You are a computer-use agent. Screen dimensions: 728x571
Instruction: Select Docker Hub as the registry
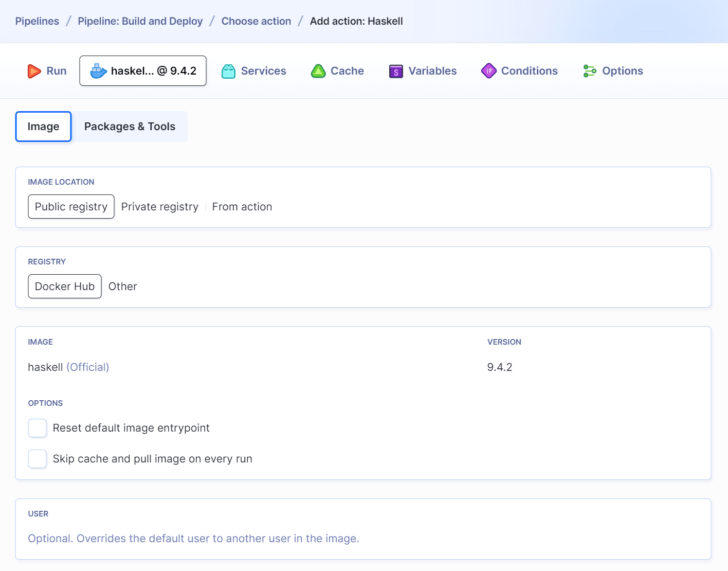pos(64,287)
